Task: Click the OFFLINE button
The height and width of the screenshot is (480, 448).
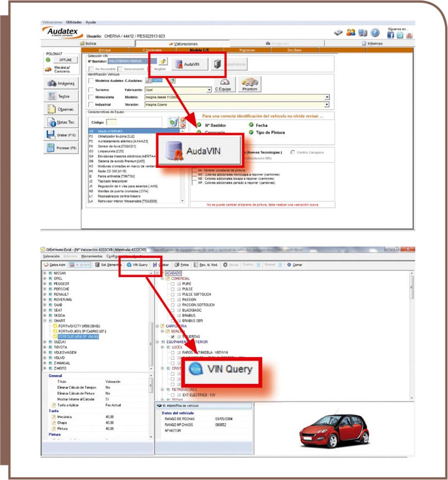Action: pyautogui.click(x=66, y=60)
